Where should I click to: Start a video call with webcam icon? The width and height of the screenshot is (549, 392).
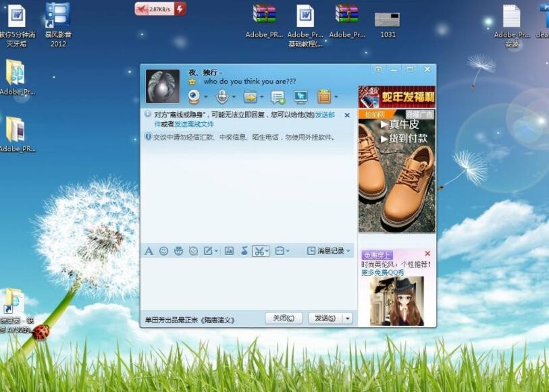(x=194, y=96)
